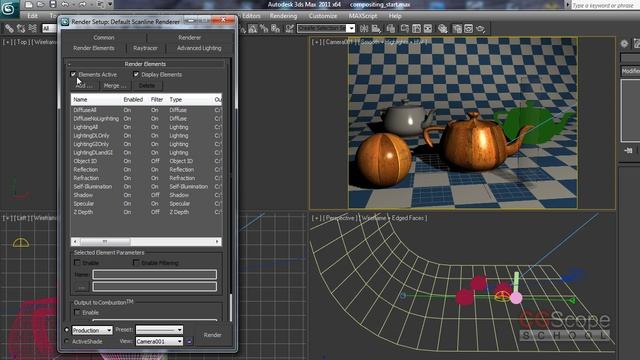Expand the search options arrow beside keyword field
This screenshot has height=360, width=640.
[x=567, y=5]
